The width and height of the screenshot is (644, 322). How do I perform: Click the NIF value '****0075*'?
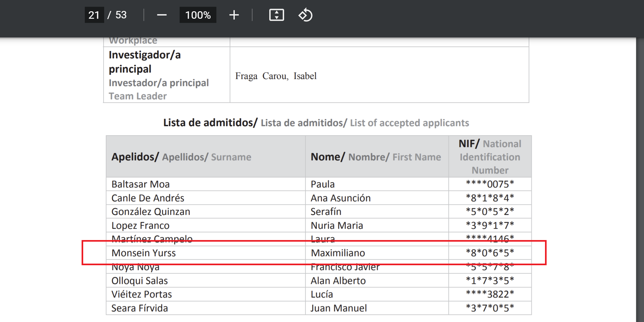point(490,184)
